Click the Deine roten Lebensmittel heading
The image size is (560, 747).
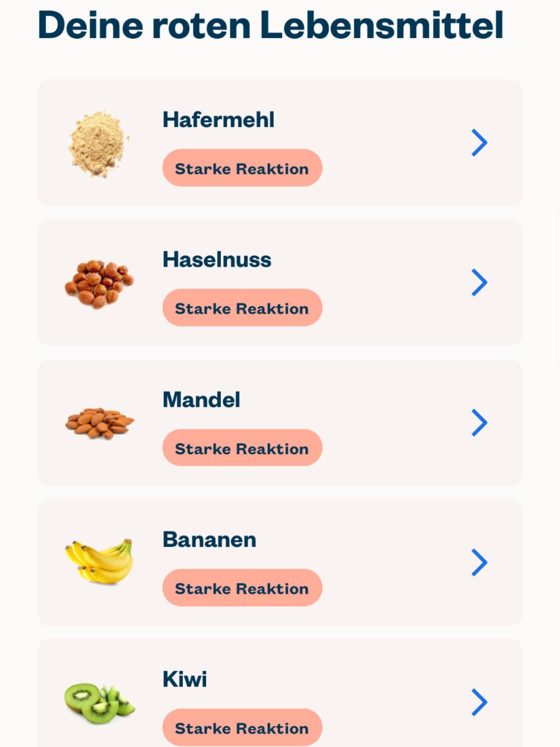271,25
